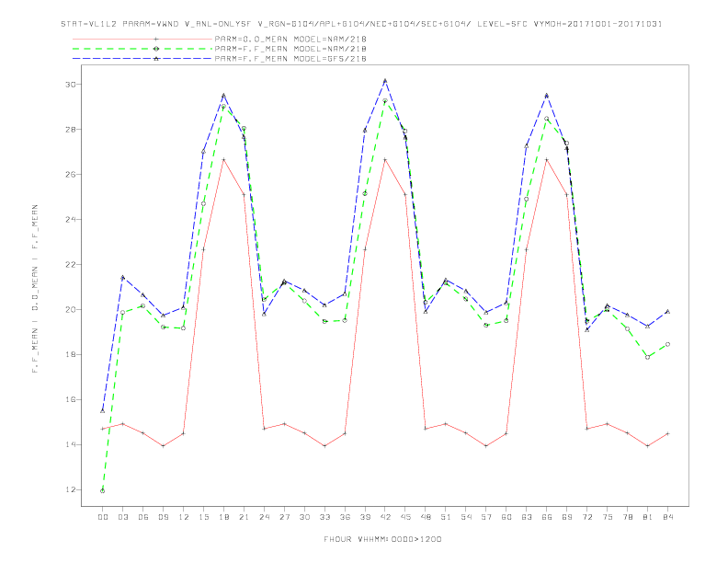Click red observed plus marker at hour 57

coord(486,446)
